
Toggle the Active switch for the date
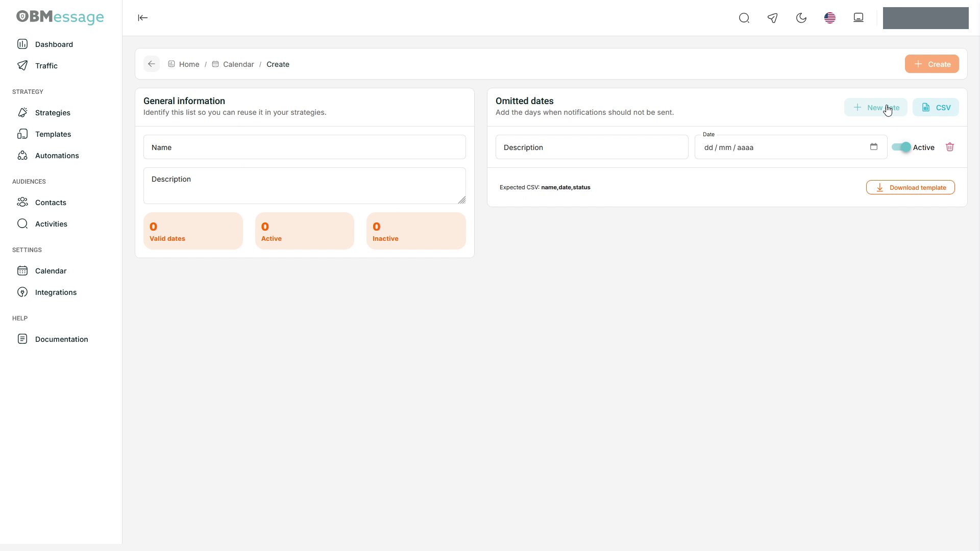coord(901,147)
